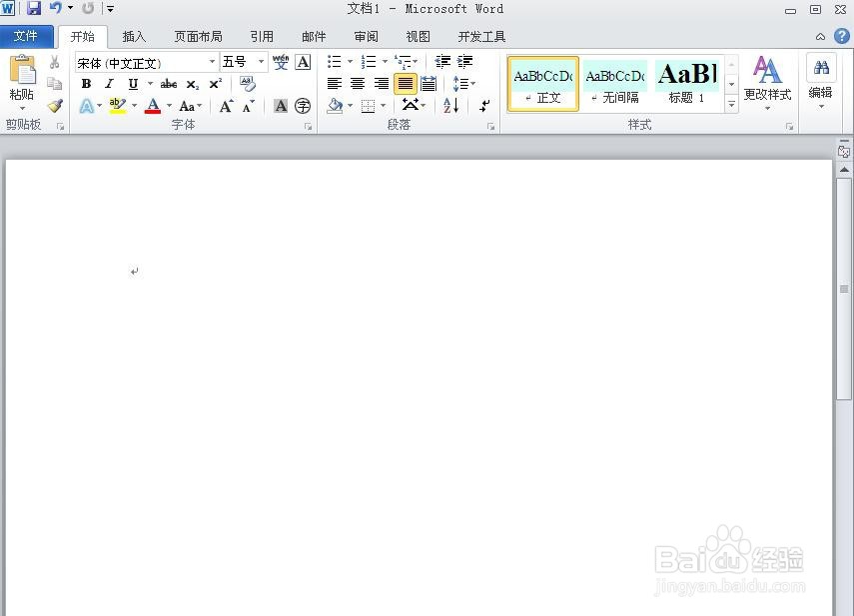Switch to the 引用 References tab
854x616 pixels.
262,37
